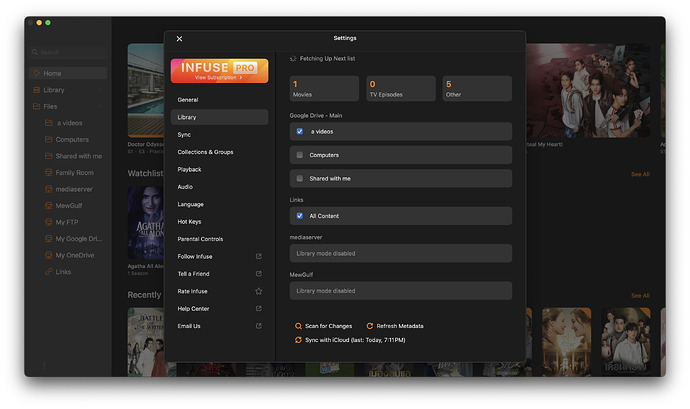The image size is (690, 409).
Task: Click See All next to Watchlist row
Action: click(640, 174)
